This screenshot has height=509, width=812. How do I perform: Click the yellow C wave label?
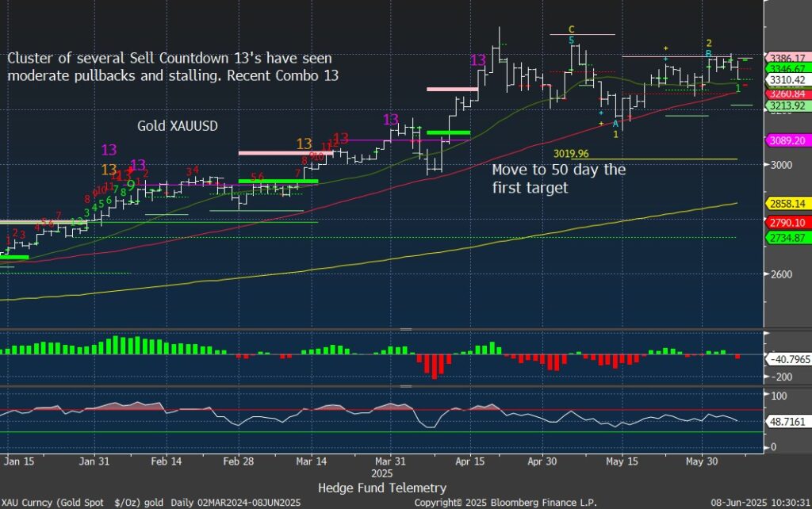tap(571, 29)
